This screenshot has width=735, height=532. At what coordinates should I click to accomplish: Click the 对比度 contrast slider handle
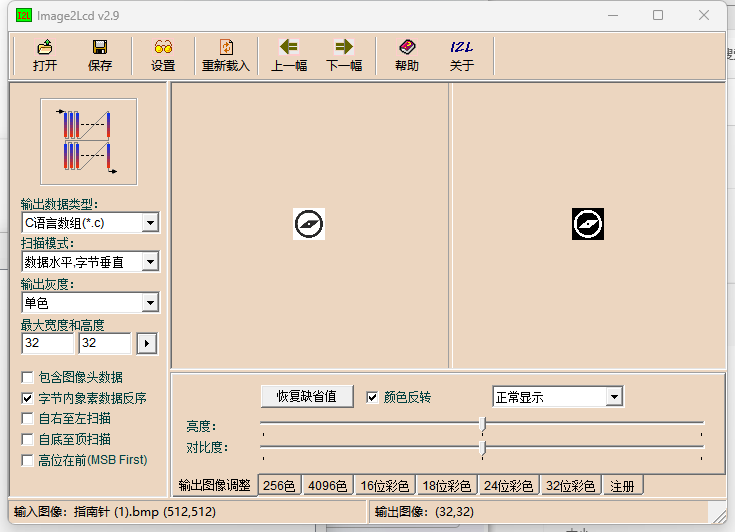click(482, 448)
